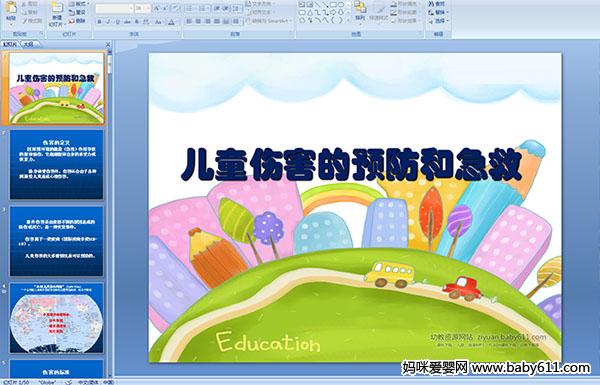
Task: Select the world map slide thumbnail
Action: point(56,318)
